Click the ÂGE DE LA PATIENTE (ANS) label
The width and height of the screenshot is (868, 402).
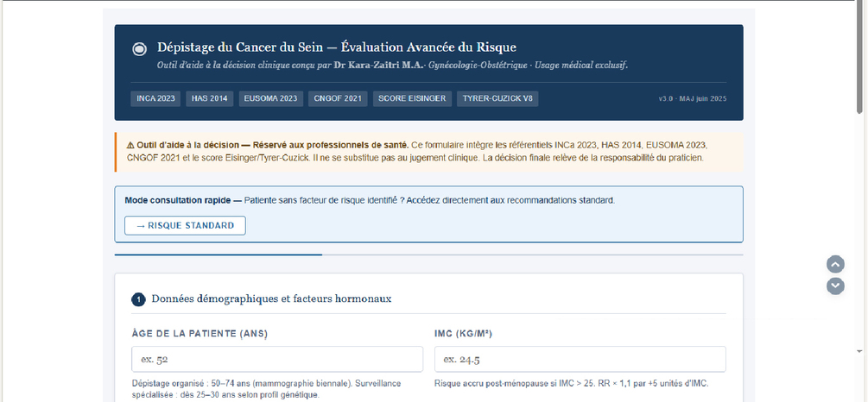[x=200, y=334]
